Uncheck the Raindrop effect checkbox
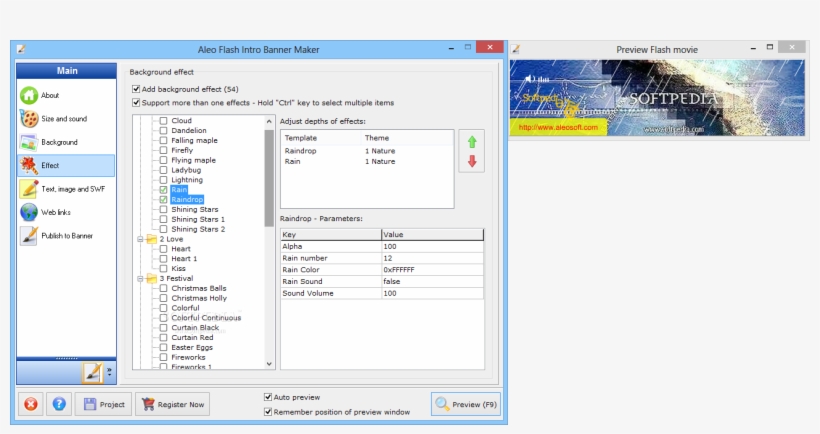The height and width of the screenshot is (434, 820). click(163, 200)
